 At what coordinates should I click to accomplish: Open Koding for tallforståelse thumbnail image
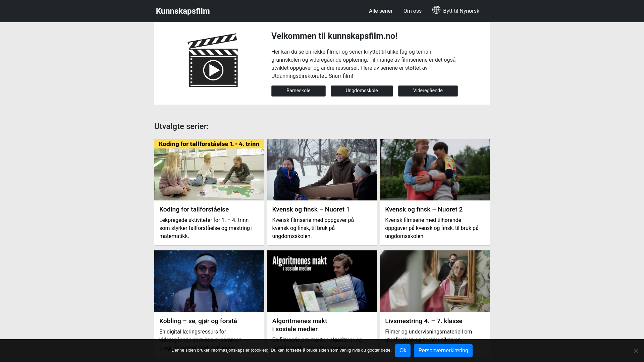tap(209, 170)
